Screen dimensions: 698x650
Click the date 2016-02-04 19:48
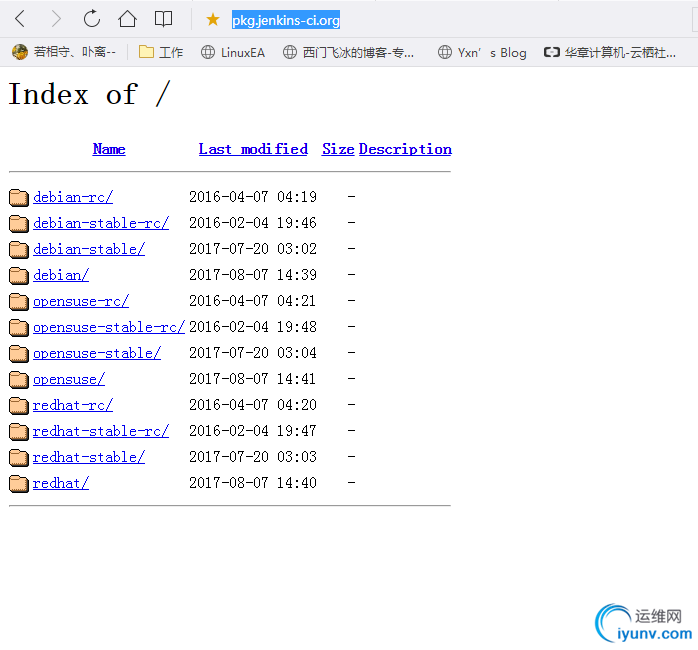point(253,327)
